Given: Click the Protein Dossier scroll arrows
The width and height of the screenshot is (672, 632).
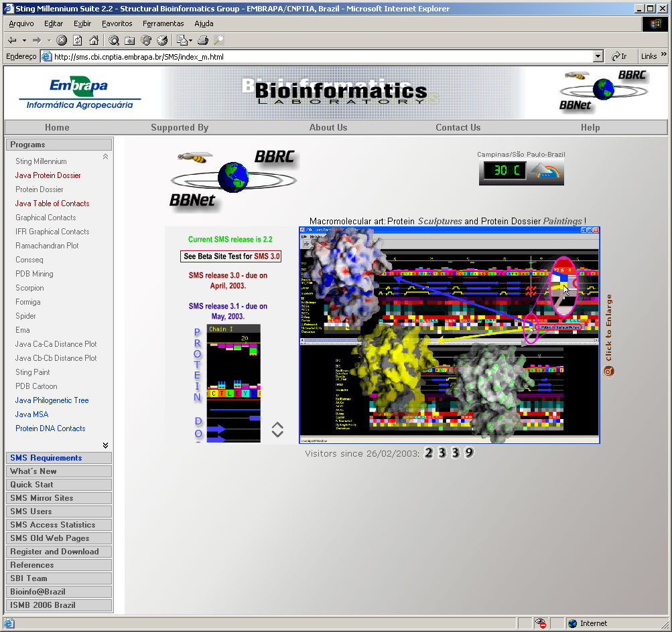Looking at the screenshot, I should coord(277,429).
